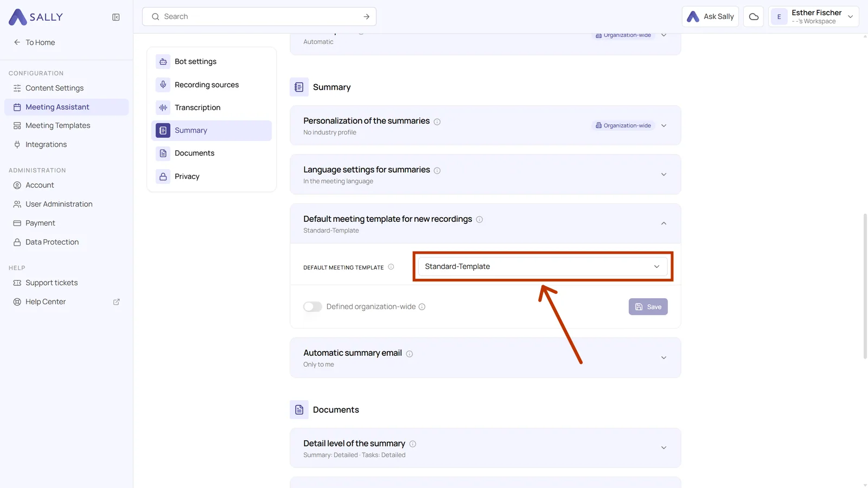
Task: Select Bot settings submenu item
Action: click(x=212, y=62)
